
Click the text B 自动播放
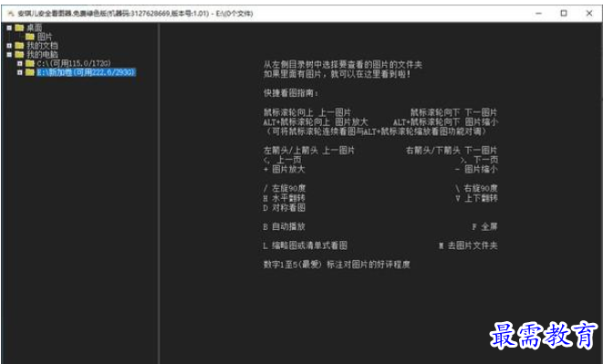285,226
